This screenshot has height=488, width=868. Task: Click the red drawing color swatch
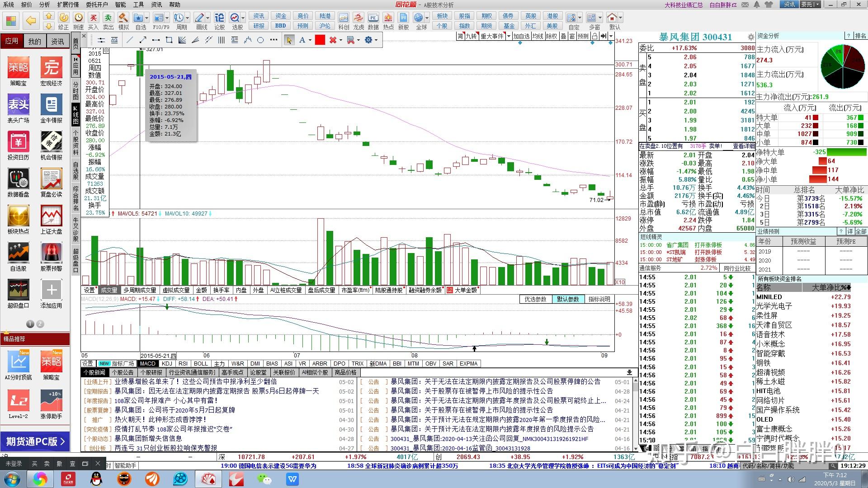pyautogui.click(x=320, y=40)
